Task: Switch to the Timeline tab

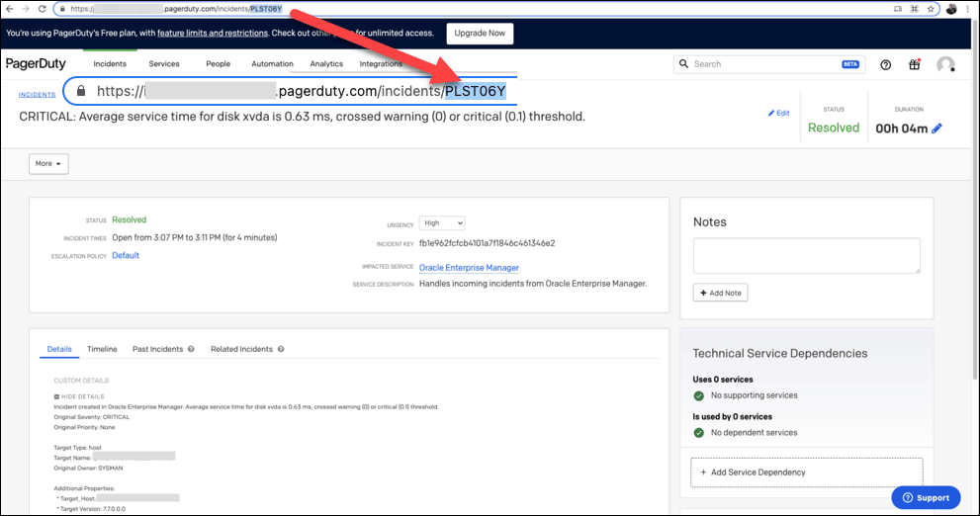Action: pyautogui.click(x=102, y=349)
